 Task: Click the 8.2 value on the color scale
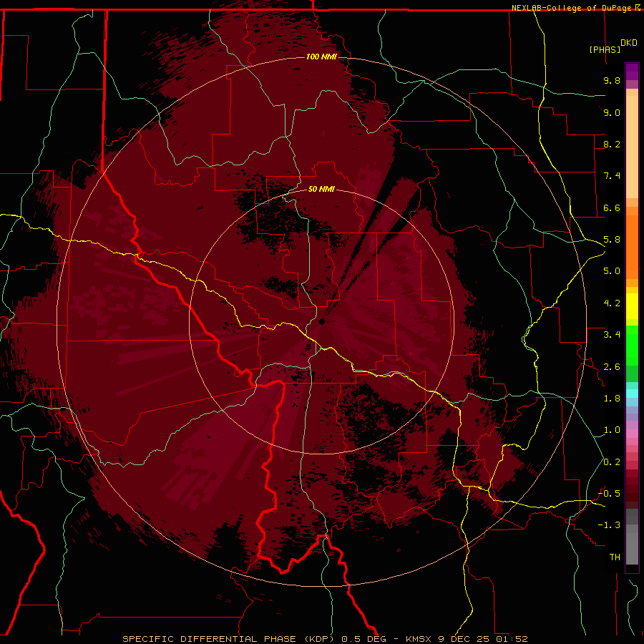pyautogui.click(x=612, y=144)
